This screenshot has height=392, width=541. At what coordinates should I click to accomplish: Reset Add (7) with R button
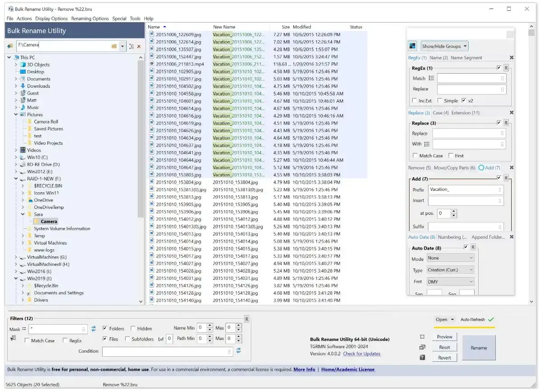click(506, 178)
